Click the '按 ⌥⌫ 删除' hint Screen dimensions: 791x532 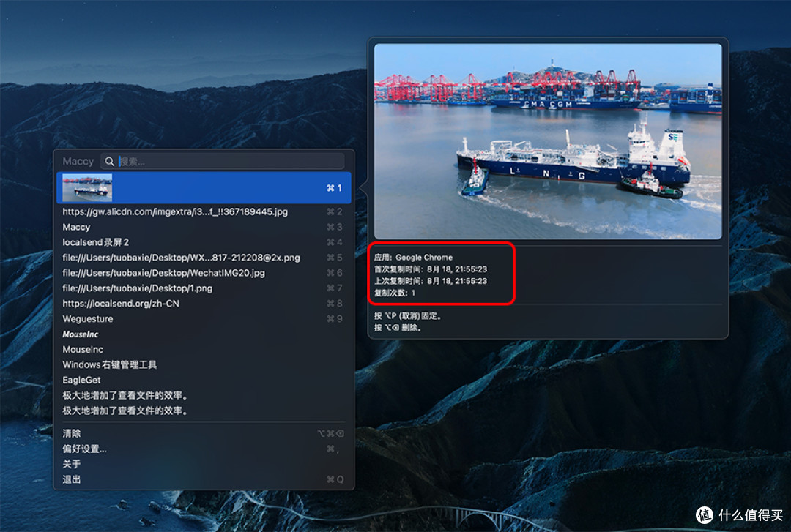398,328
